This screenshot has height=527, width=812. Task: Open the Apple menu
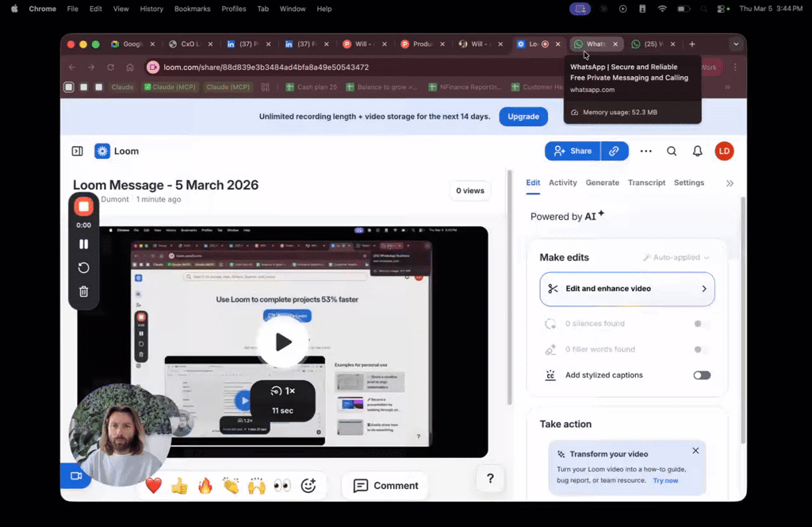(x=14, y=9)
